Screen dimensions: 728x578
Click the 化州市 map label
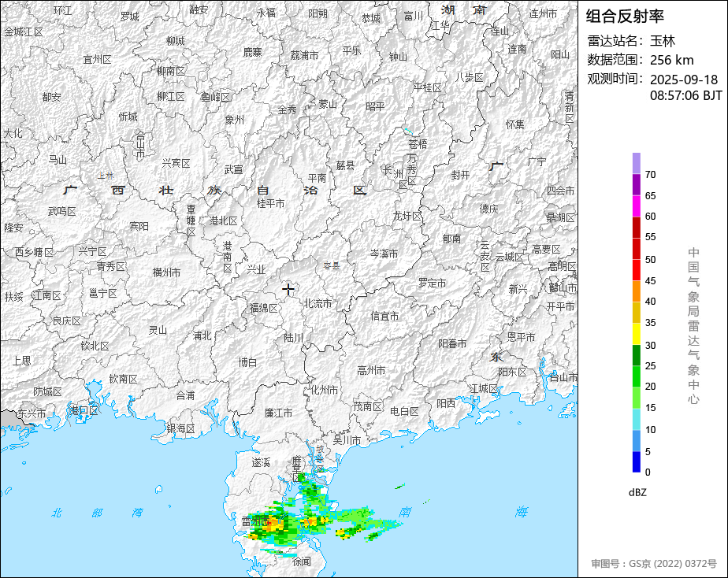[325, 390]
